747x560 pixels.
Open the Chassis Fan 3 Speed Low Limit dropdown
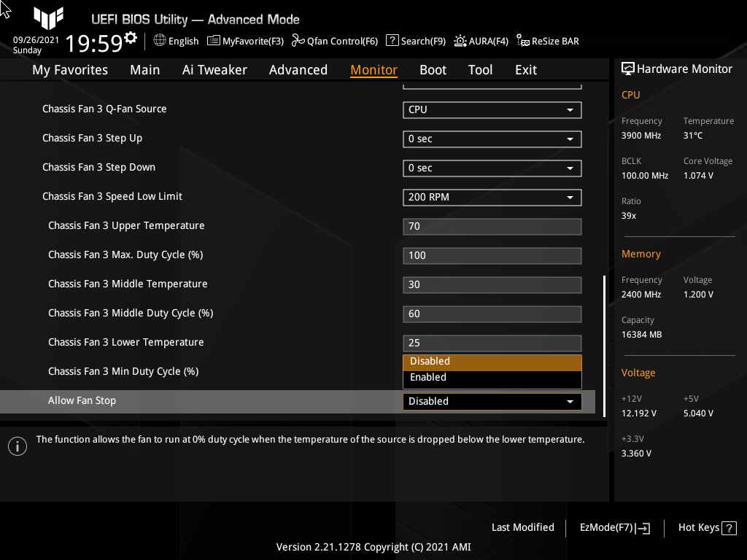click(x=492, y=197)
